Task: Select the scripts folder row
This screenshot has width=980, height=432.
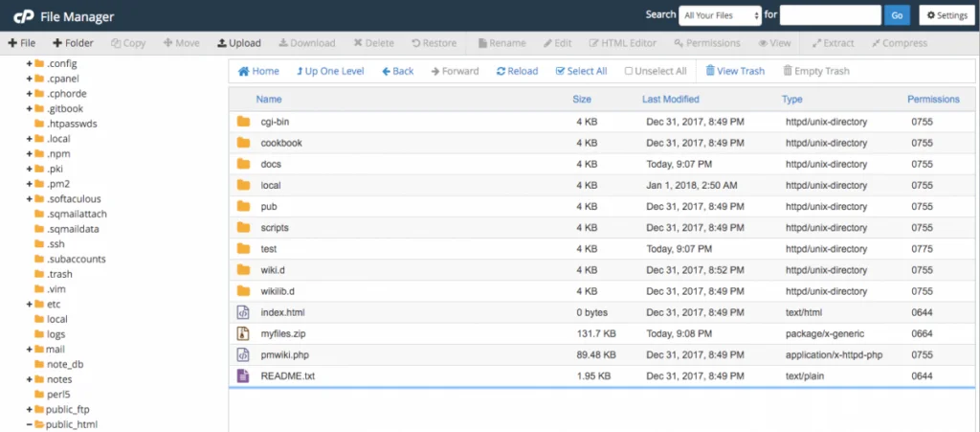Action: 602,228
